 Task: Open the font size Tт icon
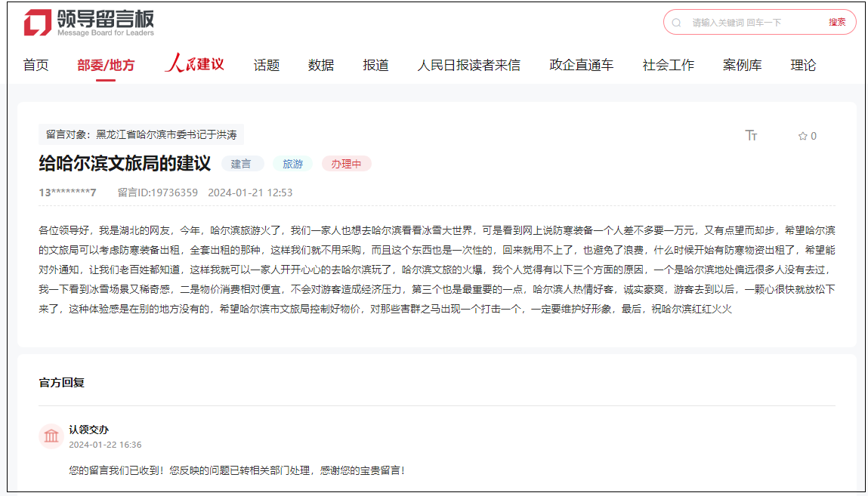coord(751,135)
